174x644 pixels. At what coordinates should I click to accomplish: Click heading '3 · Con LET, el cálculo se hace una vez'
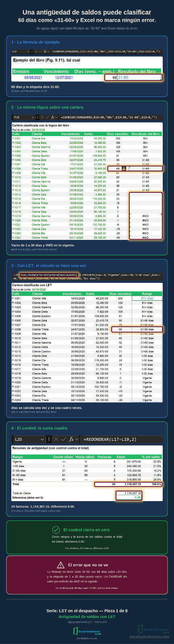pyautogui.click(x=49, y=266)
